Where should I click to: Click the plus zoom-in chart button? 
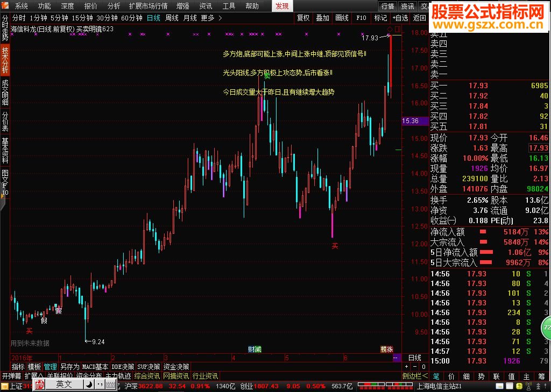click(406, 367)
